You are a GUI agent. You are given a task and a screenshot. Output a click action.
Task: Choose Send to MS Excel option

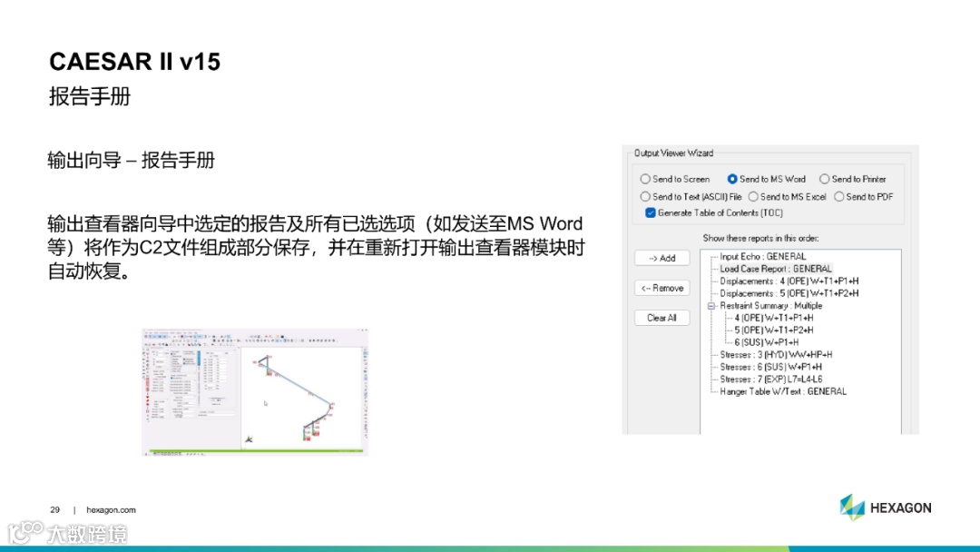coord(753,197)
